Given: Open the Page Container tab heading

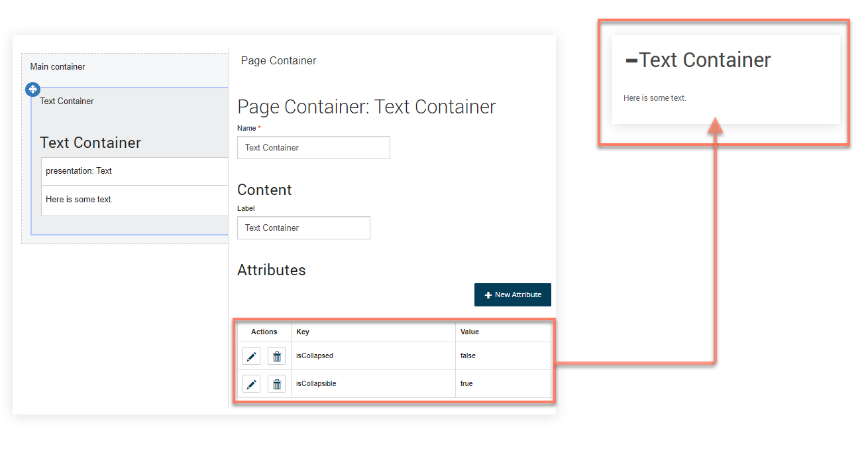Looking at the screenshot, I should tap(278, 61).
